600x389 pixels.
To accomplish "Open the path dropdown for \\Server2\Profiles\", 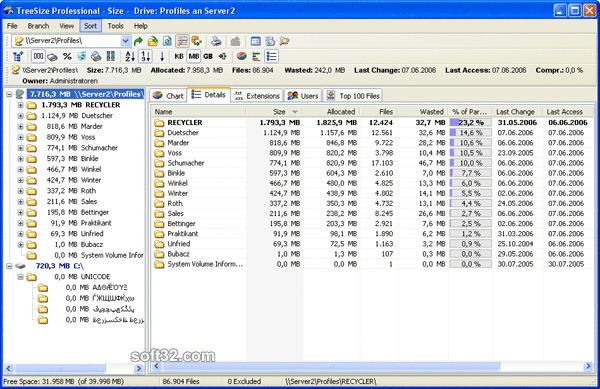I will pyautogui.click(x=125, y=41).
